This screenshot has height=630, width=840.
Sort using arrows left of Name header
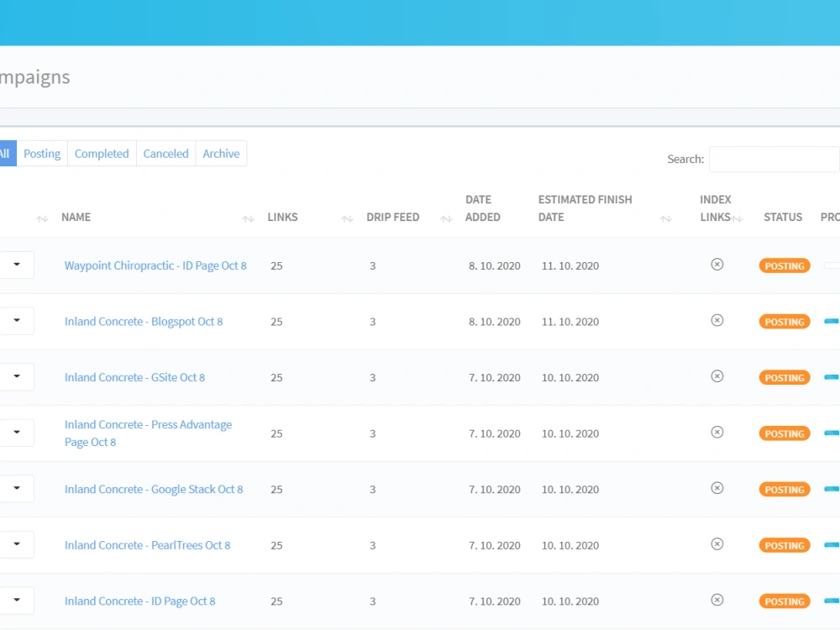[42, 218]
